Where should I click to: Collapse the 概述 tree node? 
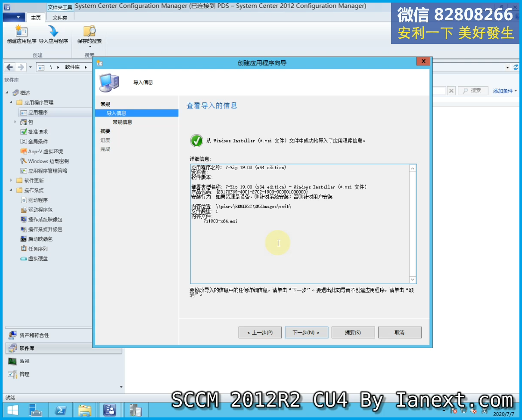pos(7,93)
